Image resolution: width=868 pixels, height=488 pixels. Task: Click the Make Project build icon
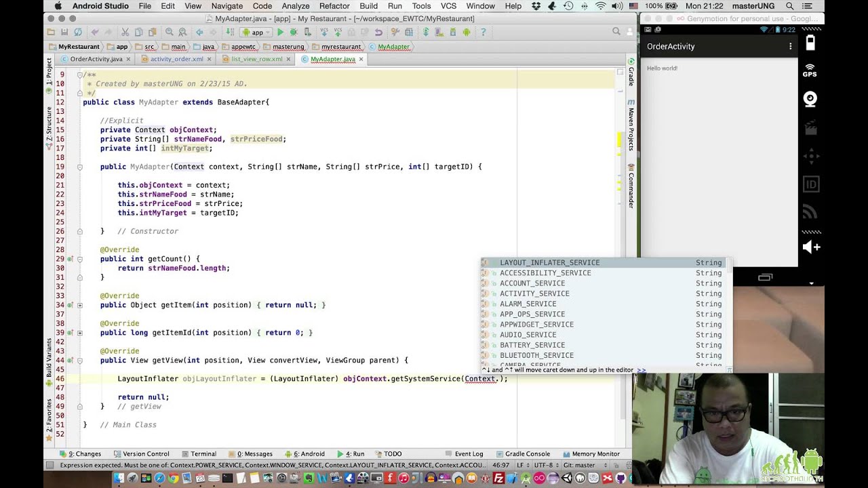(x=230, y=32)
